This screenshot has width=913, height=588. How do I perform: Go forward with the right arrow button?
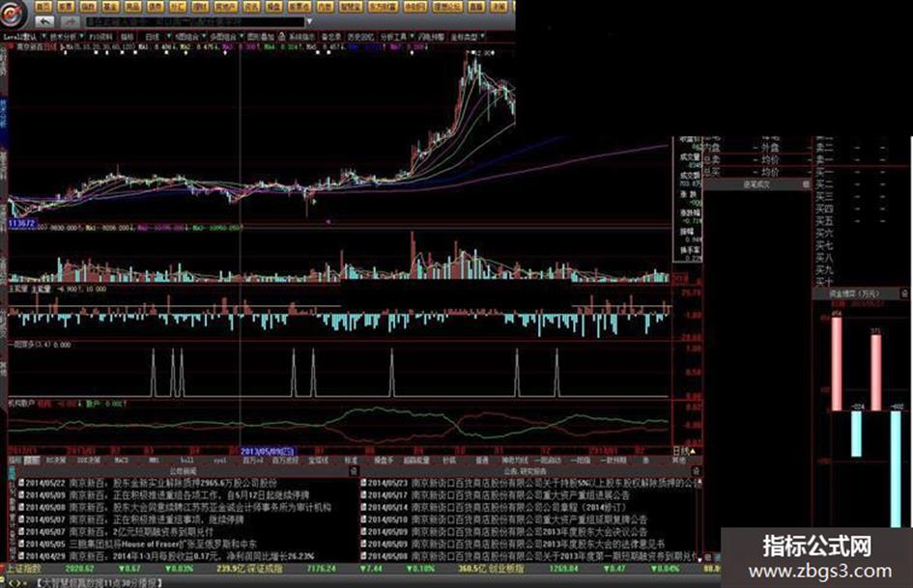(70, 22)
